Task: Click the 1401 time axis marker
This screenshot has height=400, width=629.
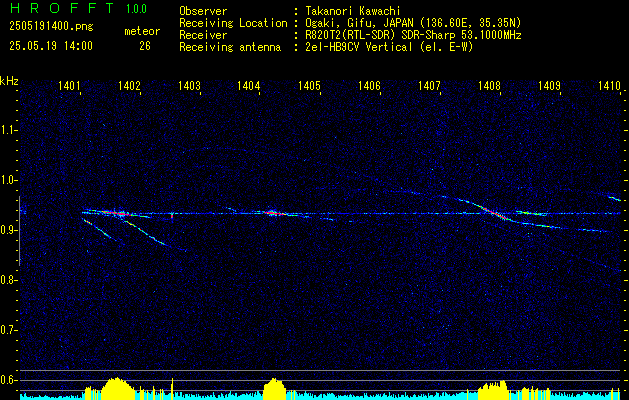Action: pyautogui.click(x=69, y=85)
